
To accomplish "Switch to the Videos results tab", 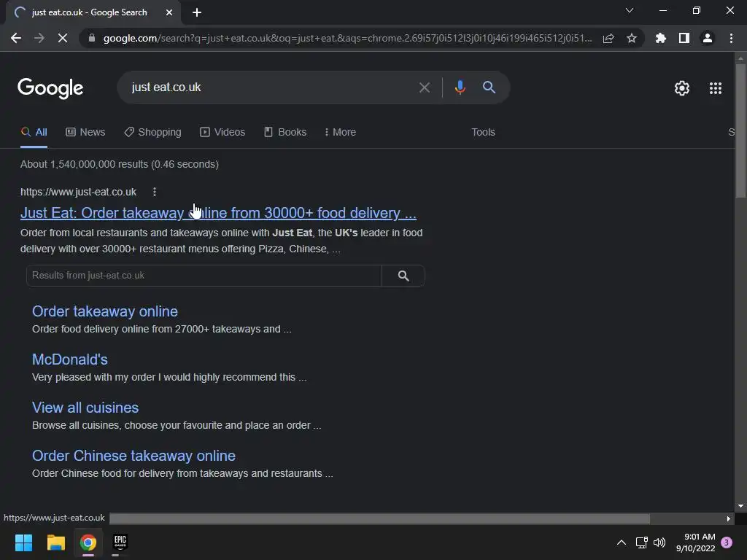I will [222, 133].
